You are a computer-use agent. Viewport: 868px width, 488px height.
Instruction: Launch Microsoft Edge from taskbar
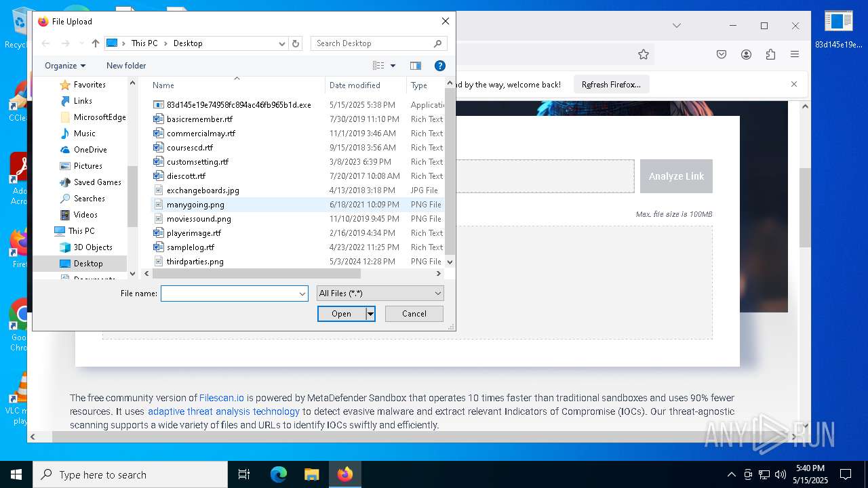(x=279, y=474)
